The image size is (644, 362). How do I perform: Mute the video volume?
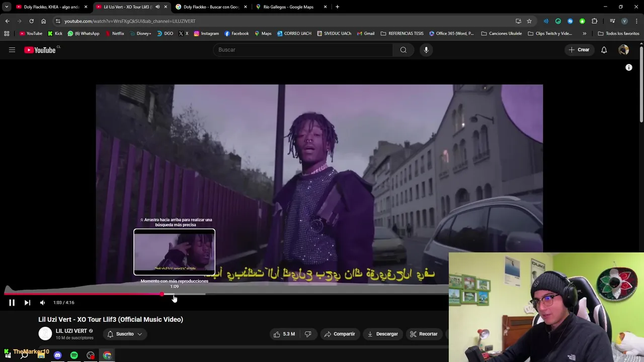pyautogui.click(x=42, y=303)
